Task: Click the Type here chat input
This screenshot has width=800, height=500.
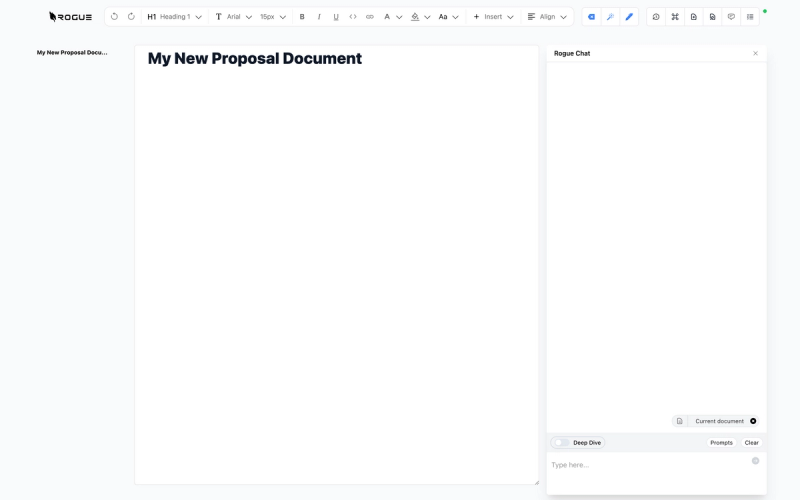Action: click(648, 465)
